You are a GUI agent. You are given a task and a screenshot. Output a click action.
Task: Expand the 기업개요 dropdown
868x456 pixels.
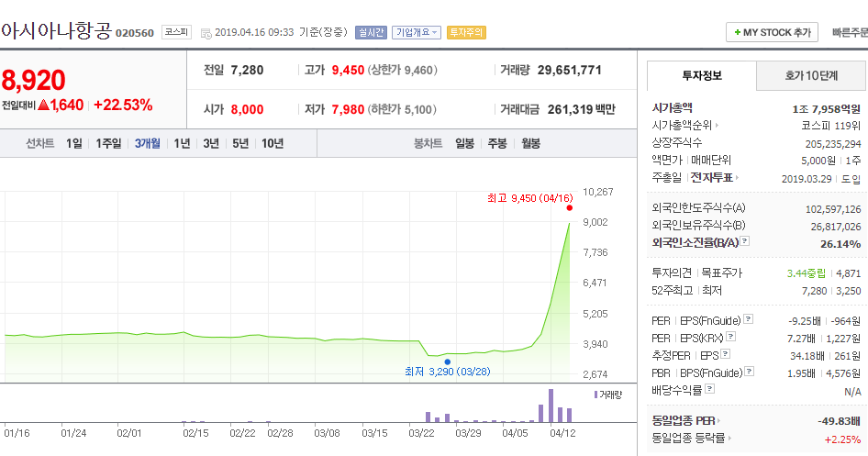coord(417,33)
